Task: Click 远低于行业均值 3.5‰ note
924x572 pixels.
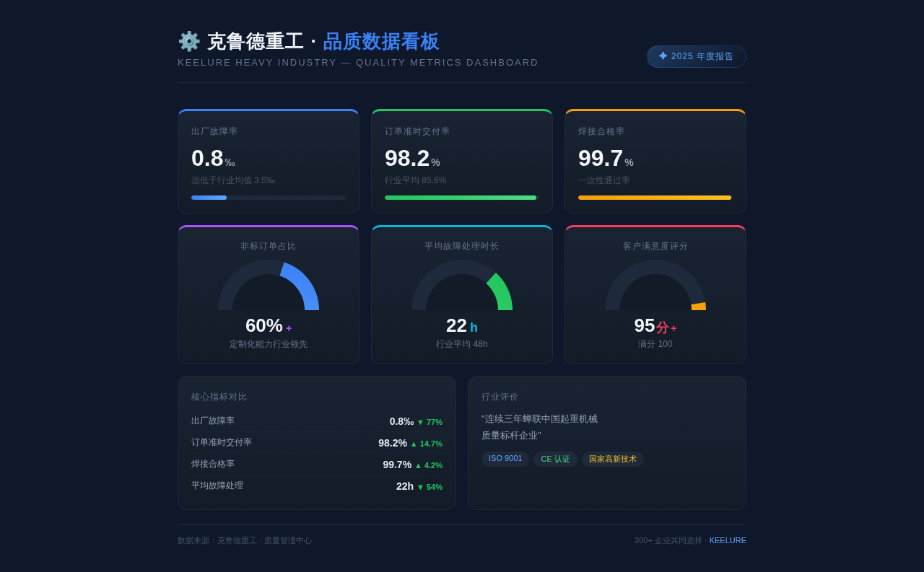Action: pyautogui.click(x=233, y=180)
